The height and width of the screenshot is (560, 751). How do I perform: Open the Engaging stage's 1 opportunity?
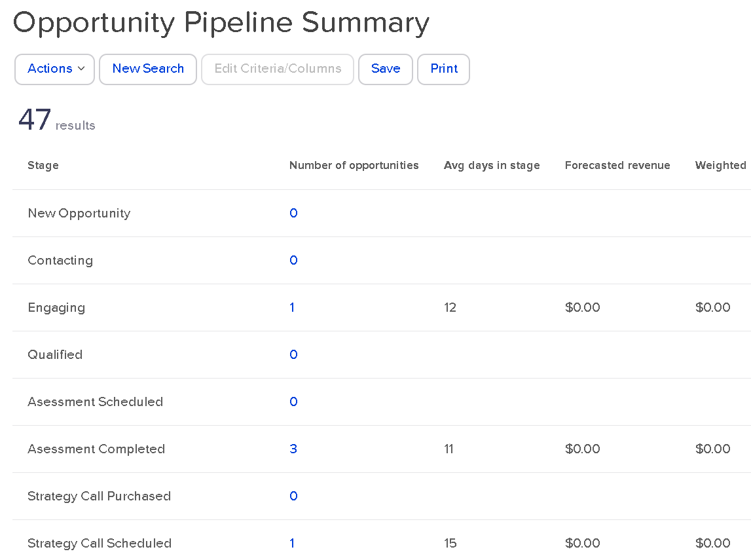point(292,307)
